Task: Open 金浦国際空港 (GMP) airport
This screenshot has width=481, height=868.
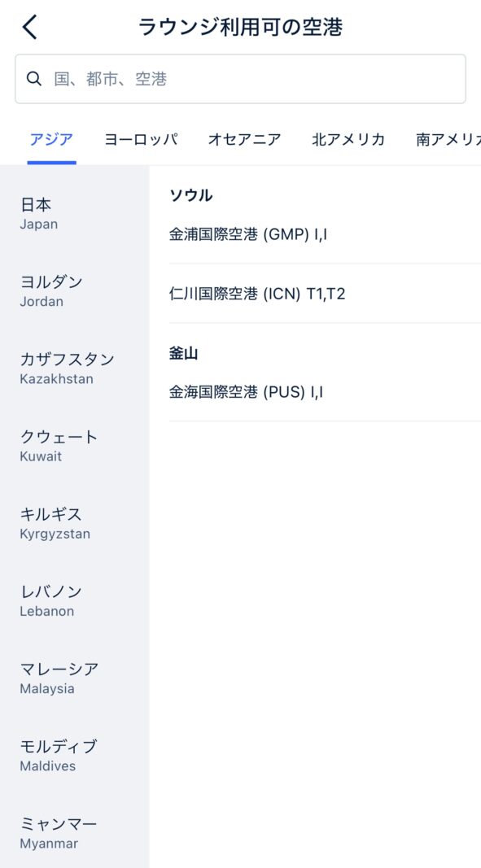Action: (x=325, y=235)
